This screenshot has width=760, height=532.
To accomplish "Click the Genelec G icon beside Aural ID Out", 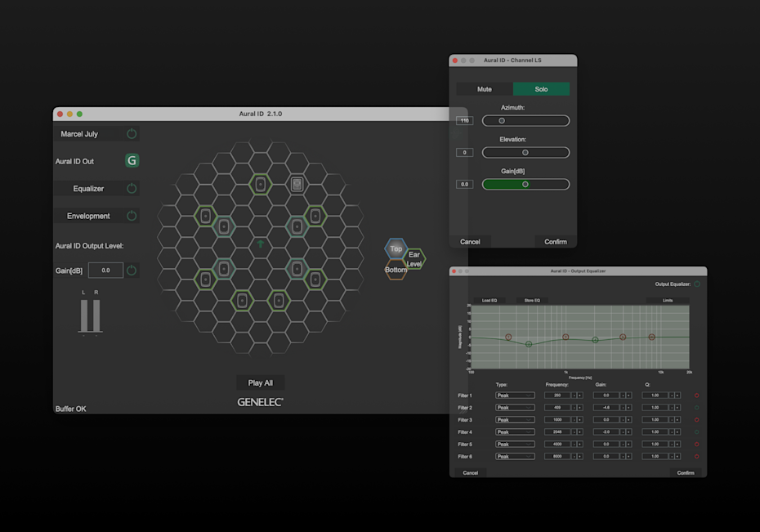I will (132, 160).
